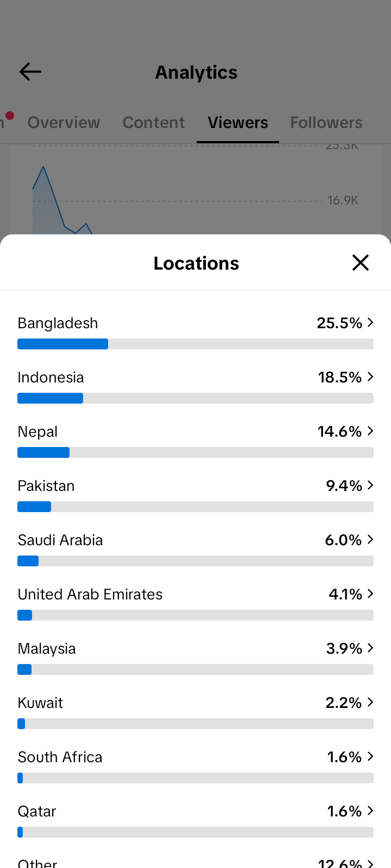The image size is (391, 868).
Task: Expand Nepal location details chevron
Action: 370,431
